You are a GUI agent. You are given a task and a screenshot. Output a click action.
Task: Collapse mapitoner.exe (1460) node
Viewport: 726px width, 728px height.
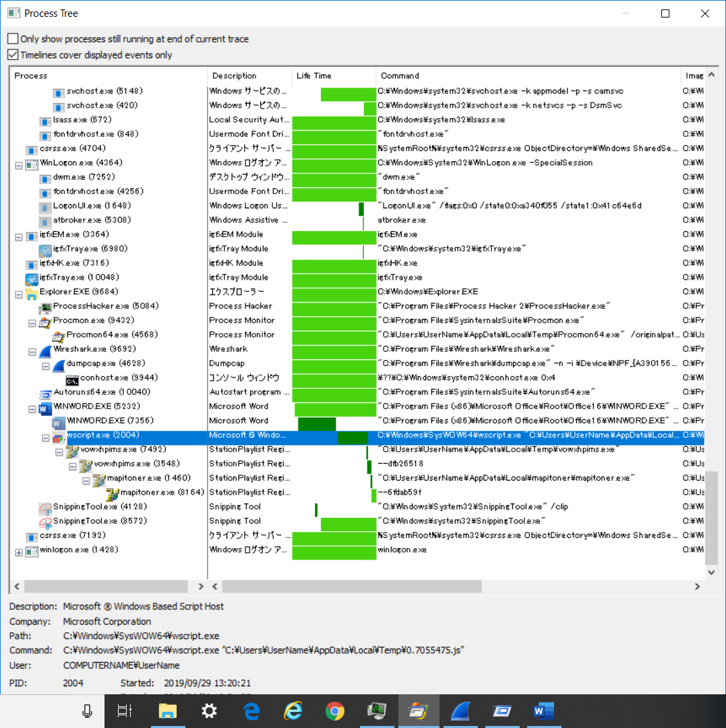point(86,481)
